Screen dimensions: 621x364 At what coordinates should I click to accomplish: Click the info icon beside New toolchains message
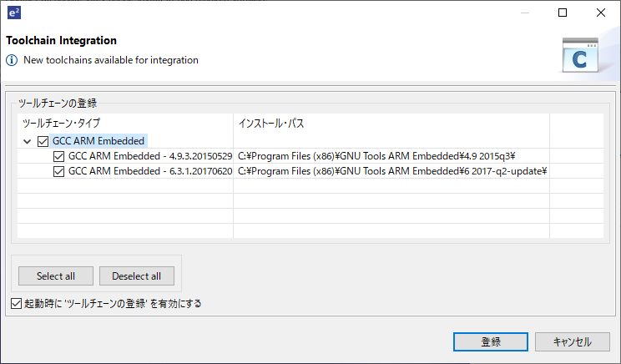[x=12, y=60]
